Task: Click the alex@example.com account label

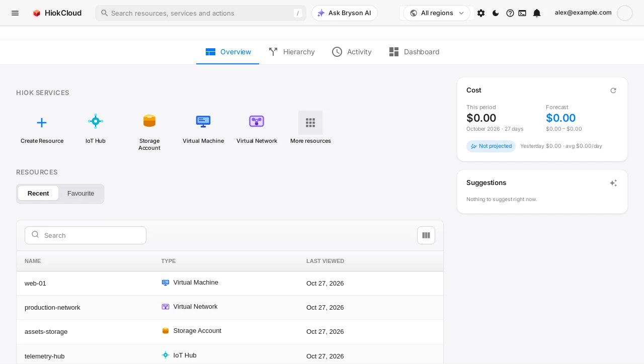Action: [583, 13]
